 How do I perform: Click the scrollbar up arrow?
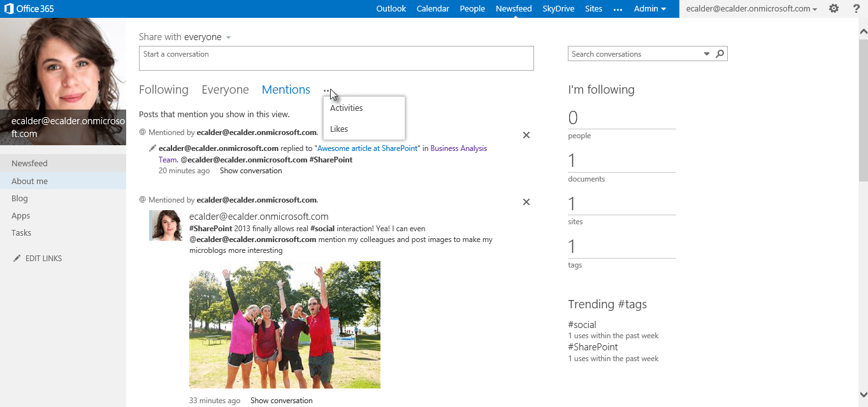[x=863, y=30]
